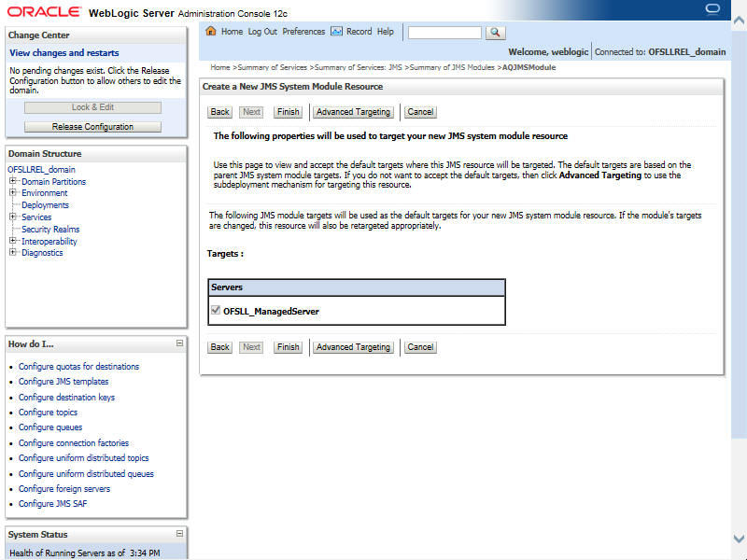Collapse the System Status panel

point(179,533)
